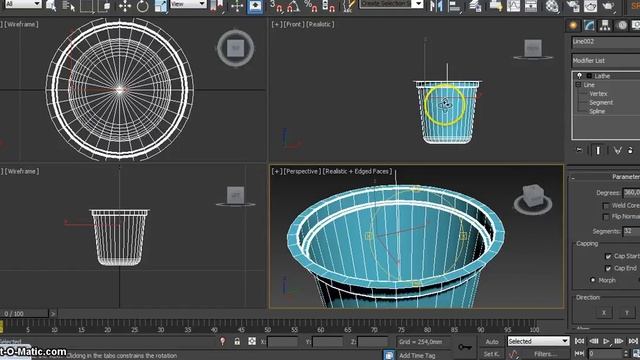Toggle Selection Lock padlock icon
640x360 pixels.
pyautogui.click(x=237, y=341)
